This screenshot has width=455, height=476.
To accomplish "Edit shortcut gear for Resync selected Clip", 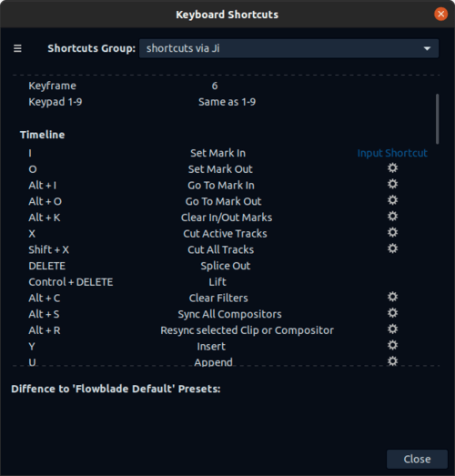I will pos(392,329).
